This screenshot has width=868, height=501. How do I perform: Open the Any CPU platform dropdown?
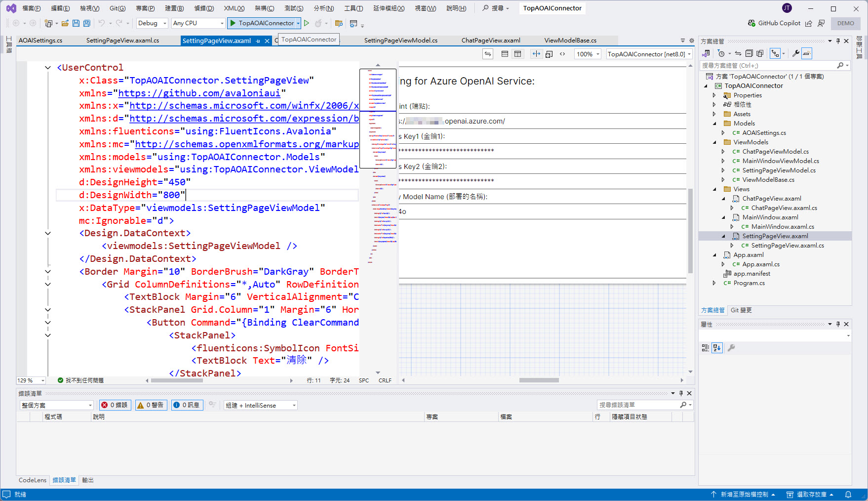tap(198, 23)
